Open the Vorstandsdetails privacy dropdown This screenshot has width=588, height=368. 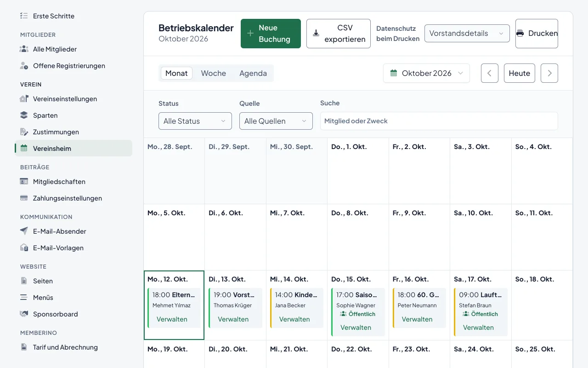[467, 34]
